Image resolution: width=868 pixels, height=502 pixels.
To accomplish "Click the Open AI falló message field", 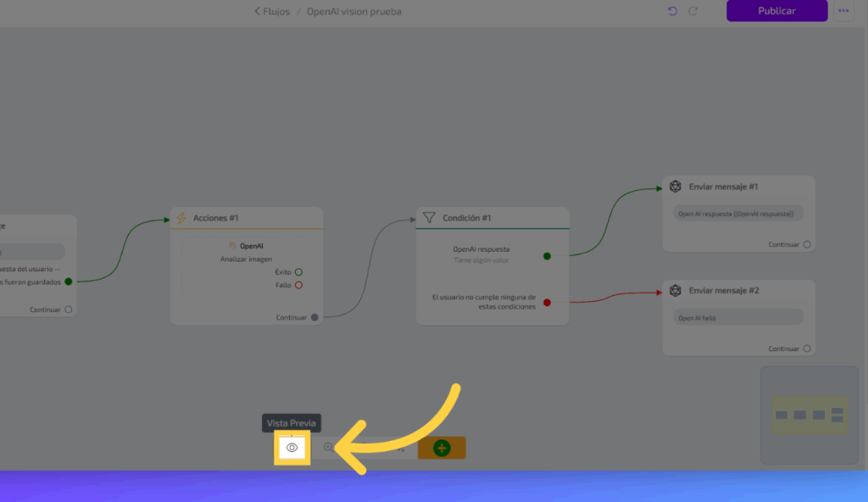I will pyautogui.click(x=738, y=318).
